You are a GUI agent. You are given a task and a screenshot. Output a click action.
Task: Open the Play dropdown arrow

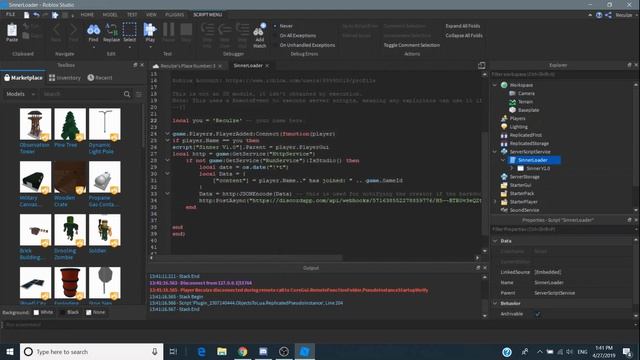pos(150,47)
